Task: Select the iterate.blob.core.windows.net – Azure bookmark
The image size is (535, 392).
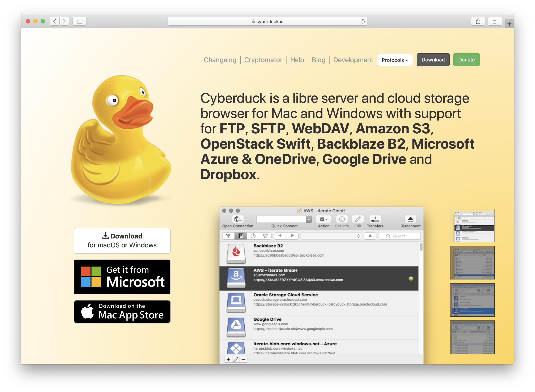Action: (x=319, y=347)
